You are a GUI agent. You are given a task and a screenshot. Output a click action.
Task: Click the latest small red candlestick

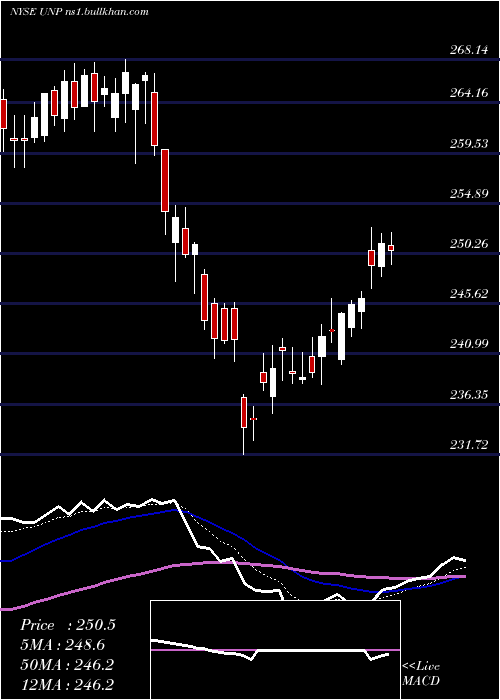pyautogui.click(x=391, y=248)
